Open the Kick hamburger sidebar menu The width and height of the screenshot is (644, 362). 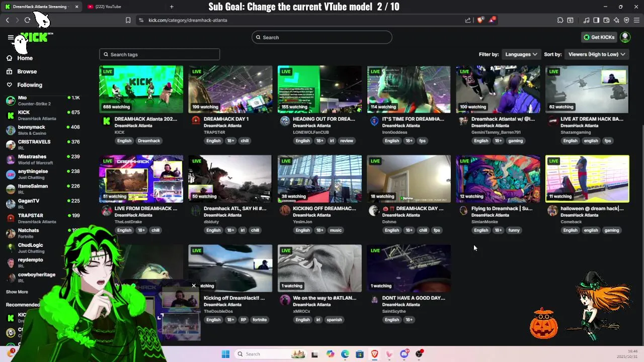[10, 37]
